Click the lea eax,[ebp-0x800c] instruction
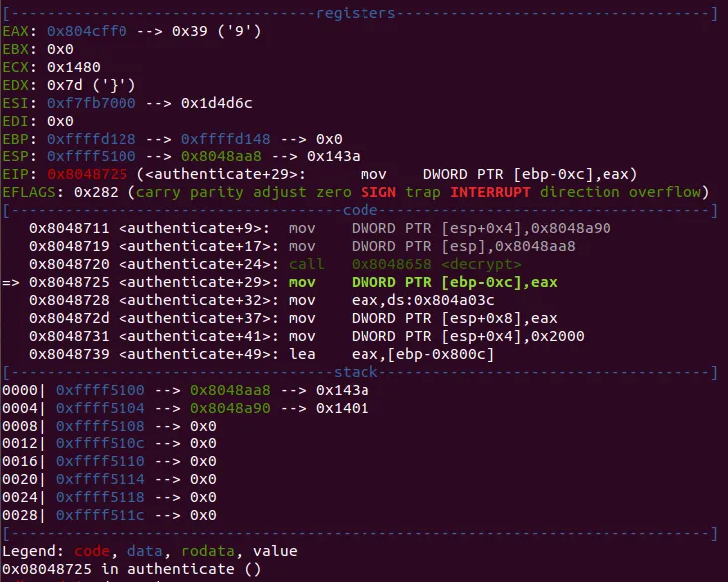 391,354
